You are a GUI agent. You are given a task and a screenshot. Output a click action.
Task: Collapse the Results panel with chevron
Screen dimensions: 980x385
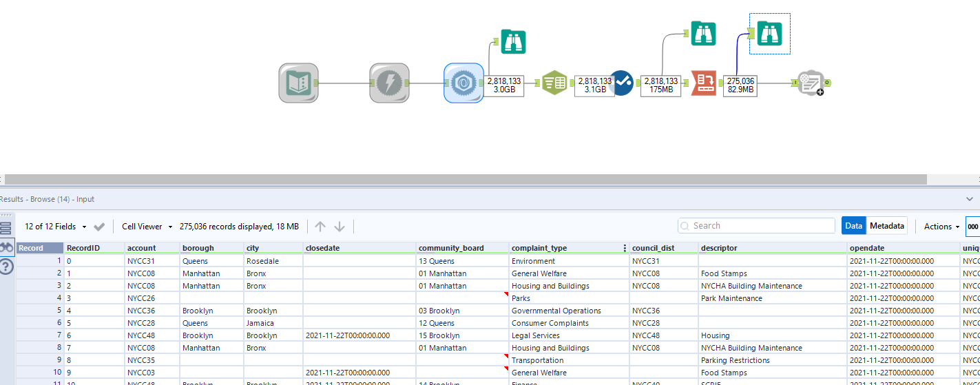coord(970,199)
